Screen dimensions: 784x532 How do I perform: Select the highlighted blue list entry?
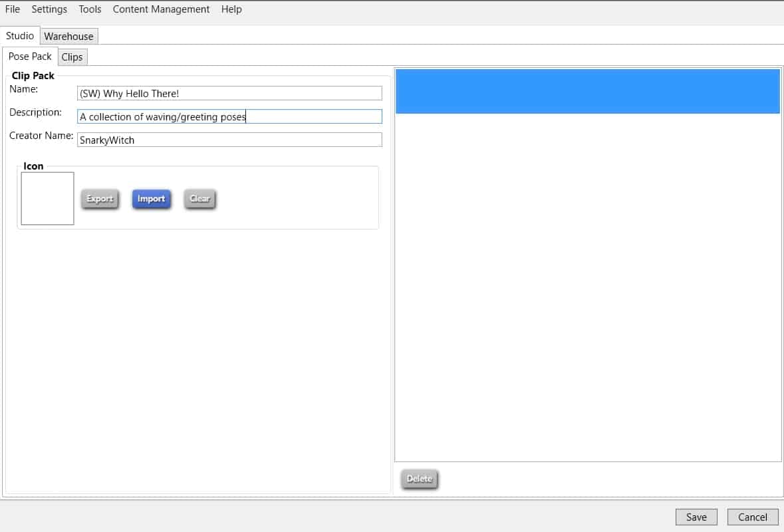click(x=587, y=92)
